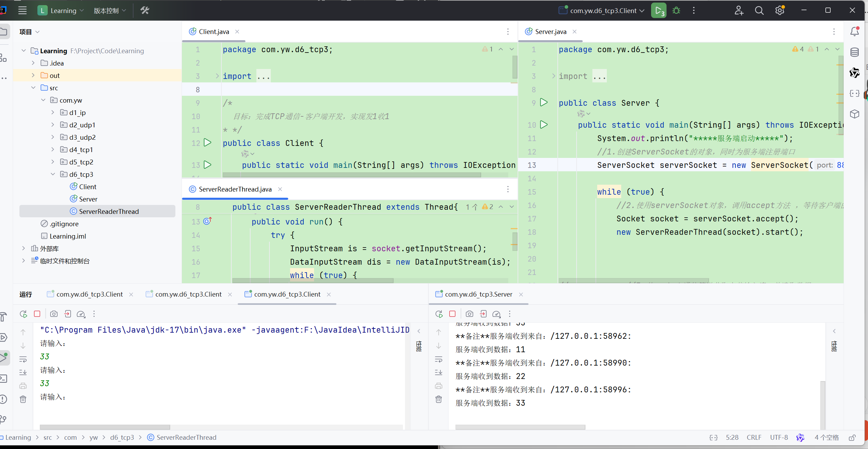Click the CRLF line separator in status bar
The width and height of the screenshot is (868, 449).
(754, 438)
